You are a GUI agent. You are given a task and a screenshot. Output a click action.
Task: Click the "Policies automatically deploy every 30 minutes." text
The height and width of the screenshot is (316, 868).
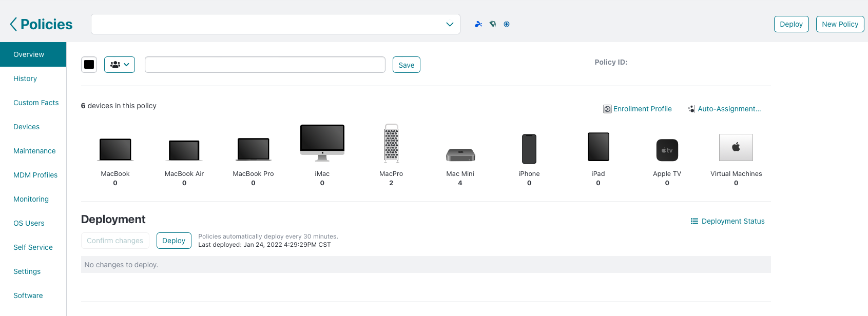tap(268, 236)
